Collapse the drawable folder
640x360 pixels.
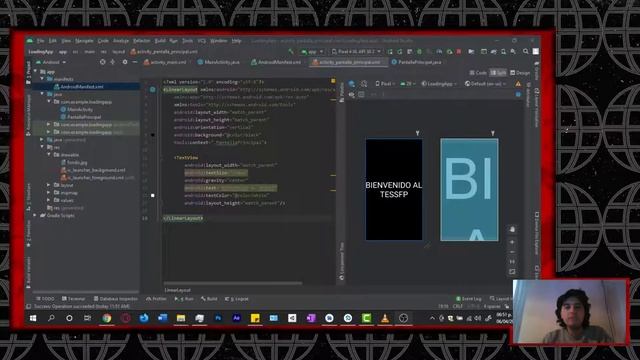click(x=49, y=155)
